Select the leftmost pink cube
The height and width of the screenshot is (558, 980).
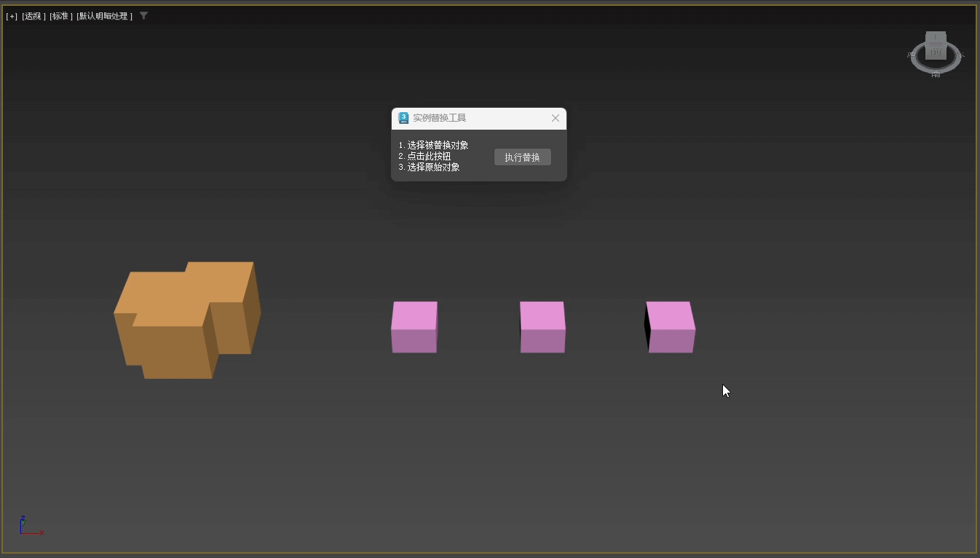[x=414, y=327]
